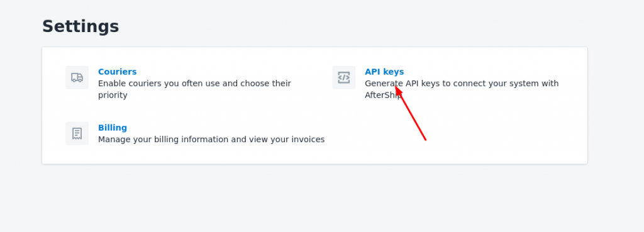644x232 pixels.
Task: Open the API keys settings link
Action: coord(384,72)
